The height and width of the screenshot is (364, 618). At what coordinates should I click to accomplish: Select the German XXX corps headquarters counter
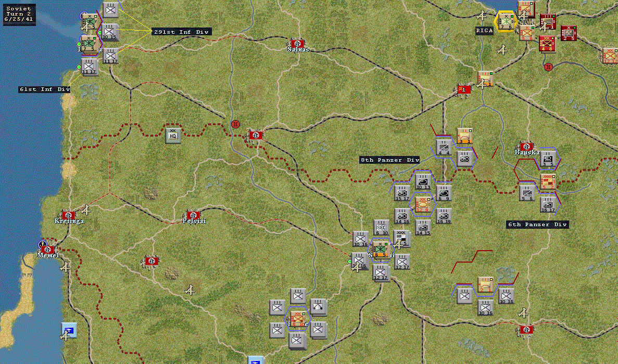[402, 239]
